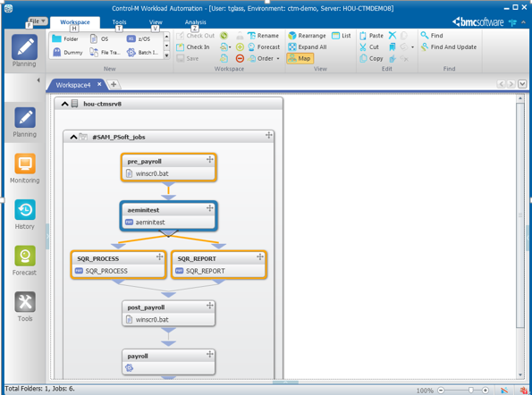The image size is (532, 395).
Task: Toggle Map view
Action: [300, 59]
